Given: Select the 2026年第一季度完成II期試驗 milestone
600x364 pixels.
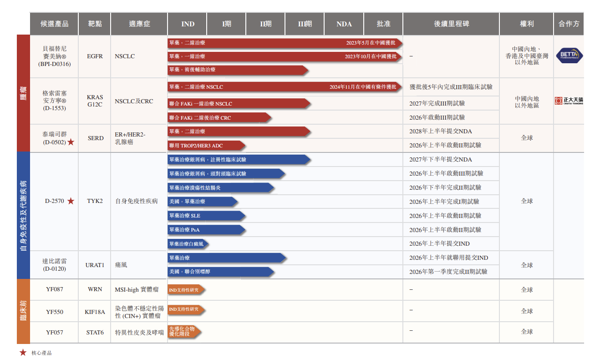Looking at the screenshot, I should (x=448, y=272).
